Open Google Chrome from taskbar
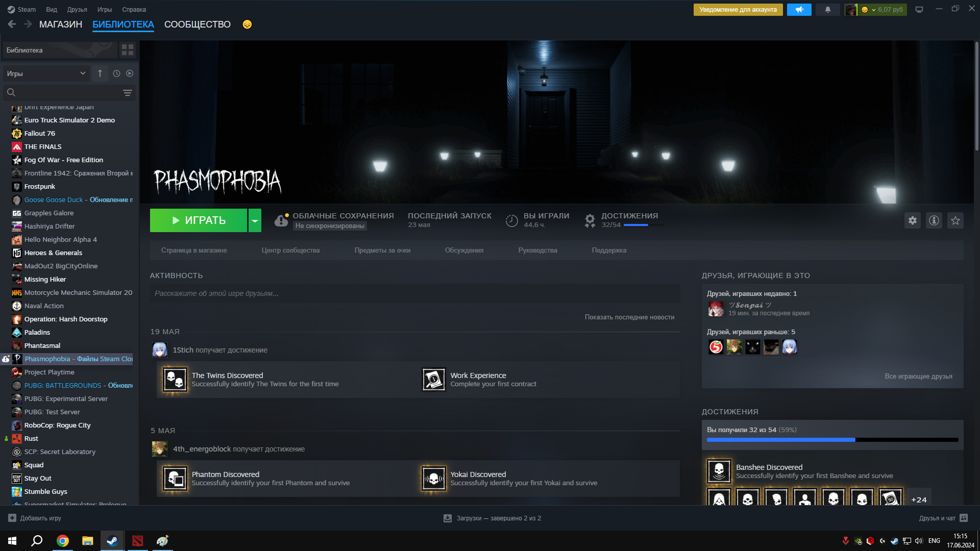Screen dimensions: 980x551 tap(63, 541)
